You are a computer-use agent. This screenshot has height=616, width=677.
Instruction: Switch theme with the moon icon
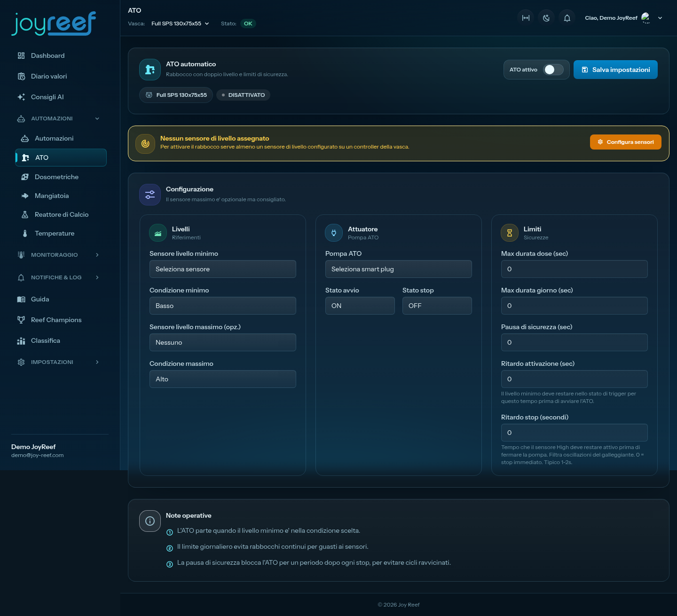pos(546,18)
